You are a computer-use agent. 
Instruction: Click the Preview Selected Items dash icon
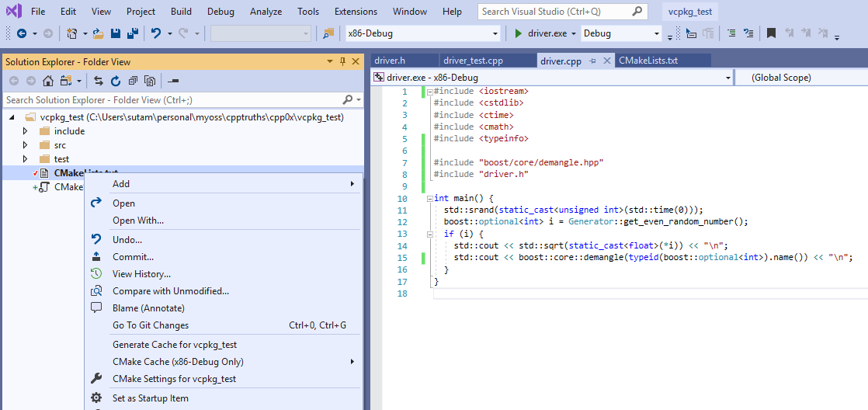(173, 82)
